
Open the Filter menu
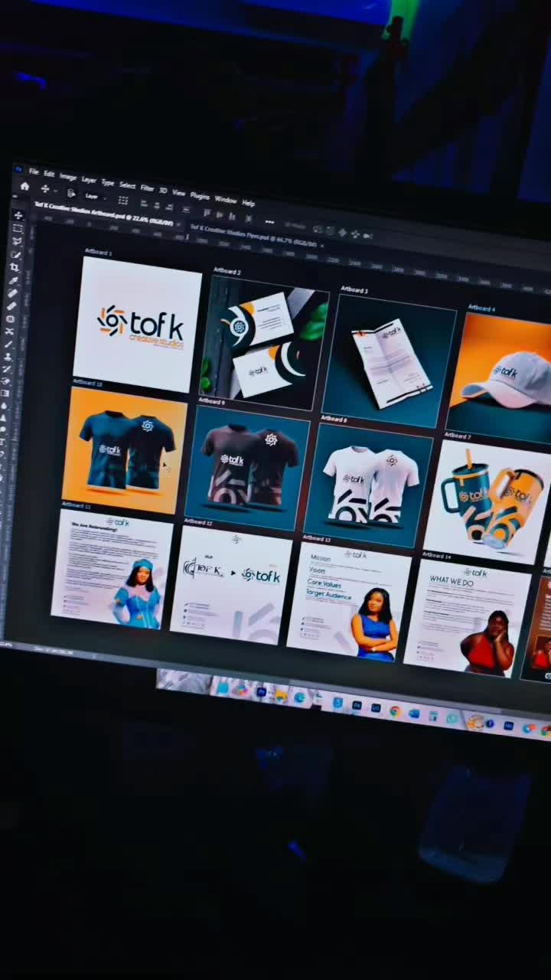click(x=147, y=188)
